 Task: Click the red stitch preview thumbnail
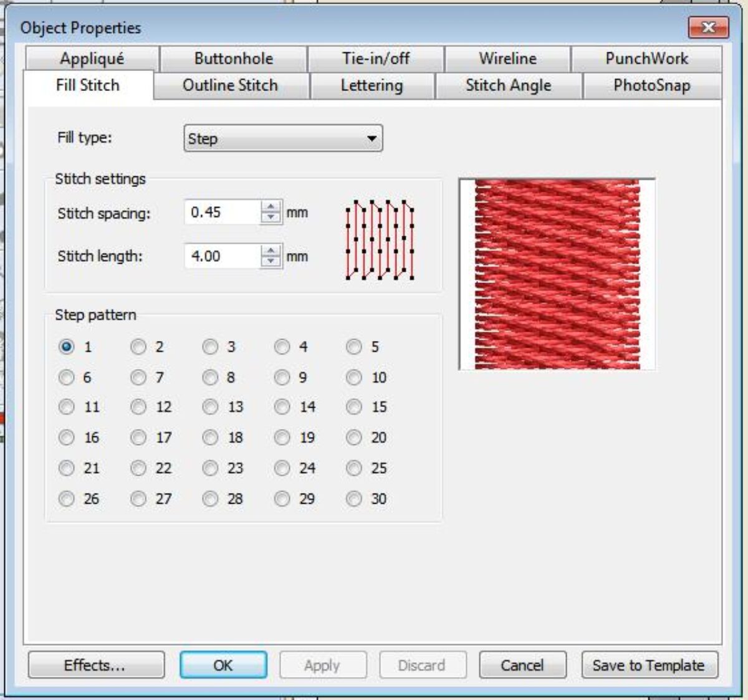(x=557, y=274)
